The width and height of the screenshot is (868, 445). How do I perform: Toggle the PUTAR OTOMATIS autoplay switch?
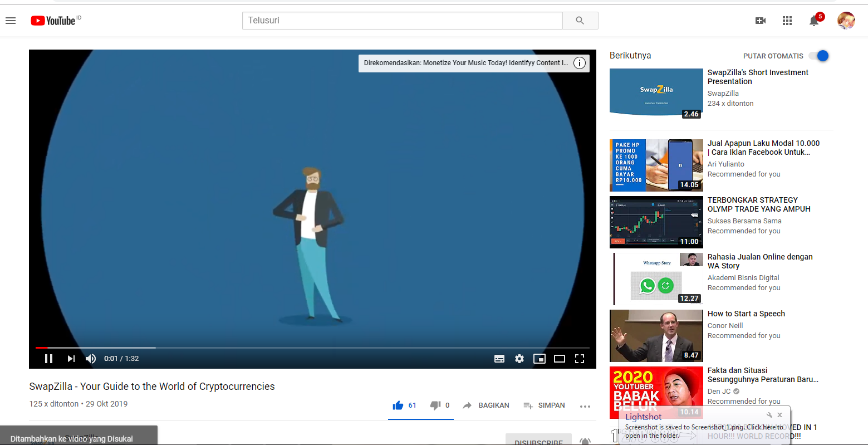click(819, 56)
